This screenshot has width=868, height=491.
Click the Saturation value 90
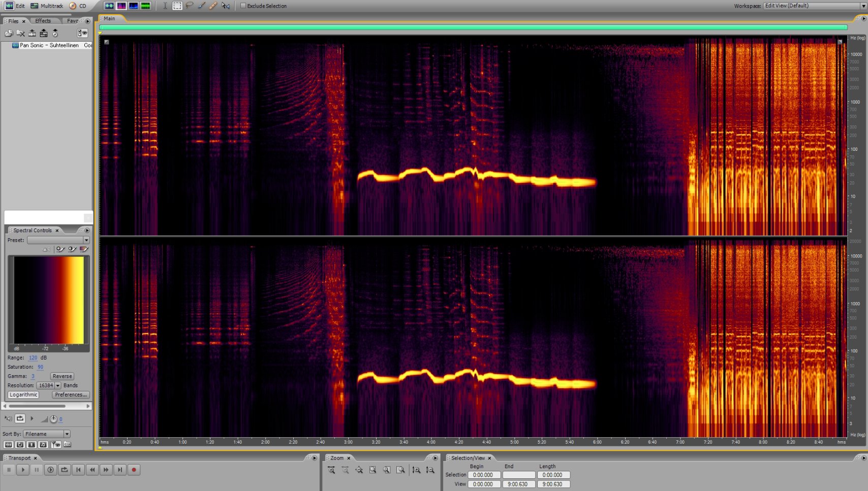40,367
